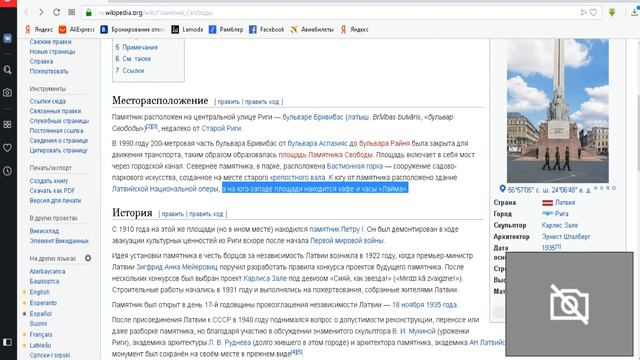Open Карлиса Зале link in text
The image size is (640, 360).
[x=265, y=279]
